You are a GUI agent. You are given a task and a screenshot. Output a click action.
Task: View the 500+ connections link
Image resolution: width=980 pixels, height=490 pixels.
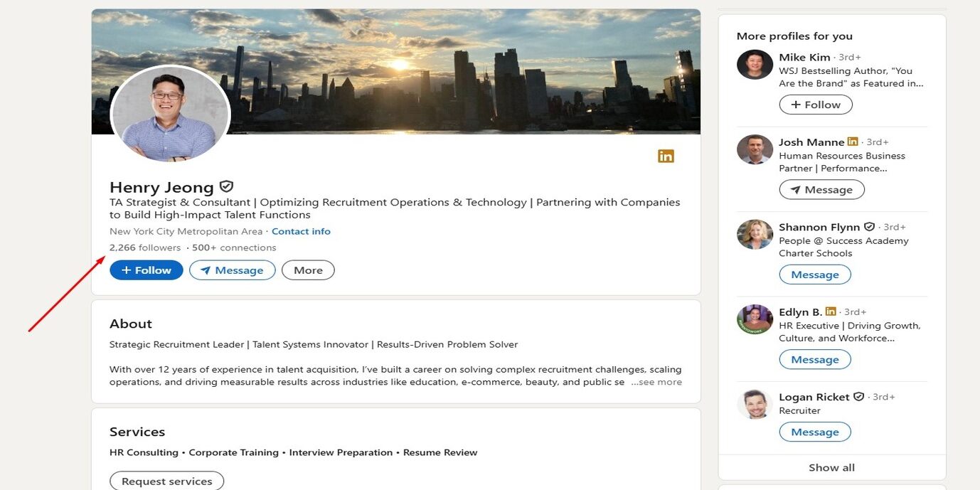pos(234,247)
